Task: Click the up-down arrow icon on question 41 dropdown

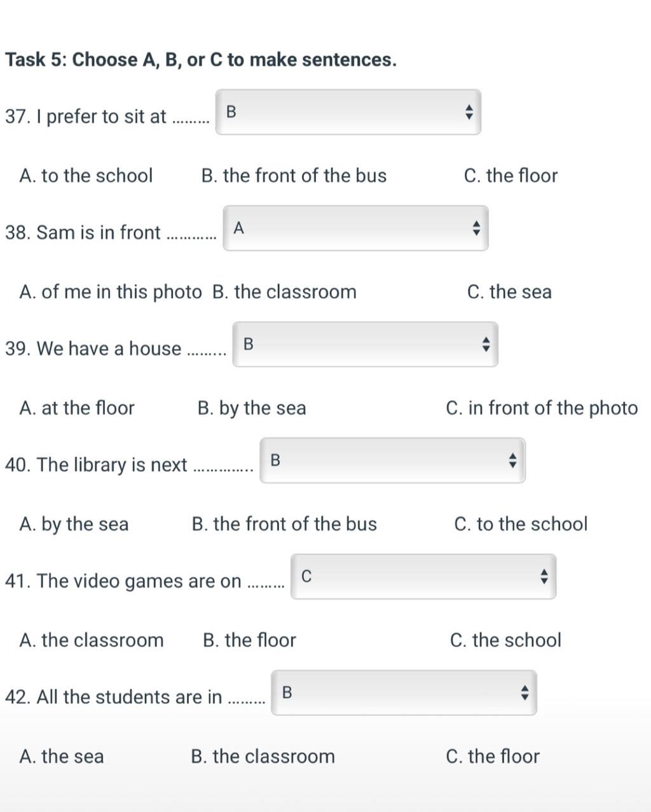Action: (544, 577)
